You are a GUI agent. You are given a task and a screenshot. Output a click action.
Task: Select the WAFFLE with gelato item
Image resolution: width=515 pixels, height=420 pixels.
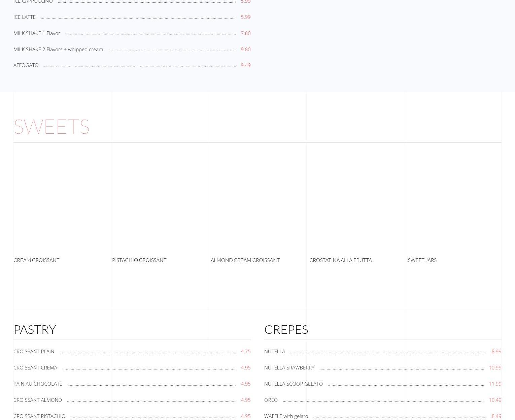click(x=286, y=416)
